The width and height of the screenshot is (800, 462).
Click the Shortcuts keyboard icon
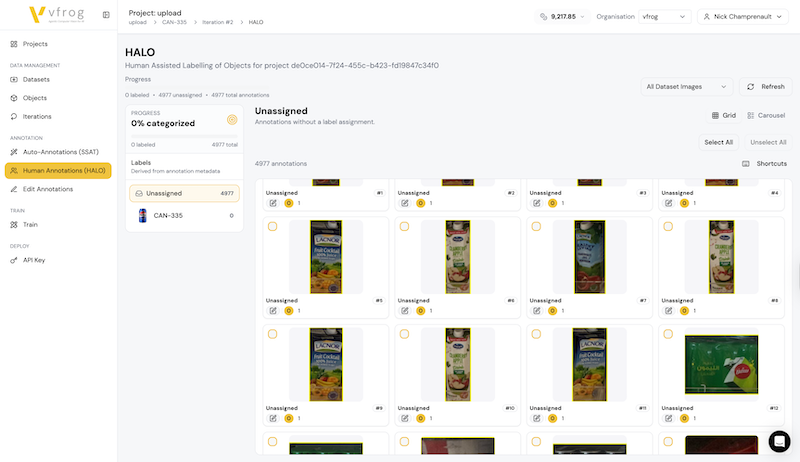click(745, 164)
